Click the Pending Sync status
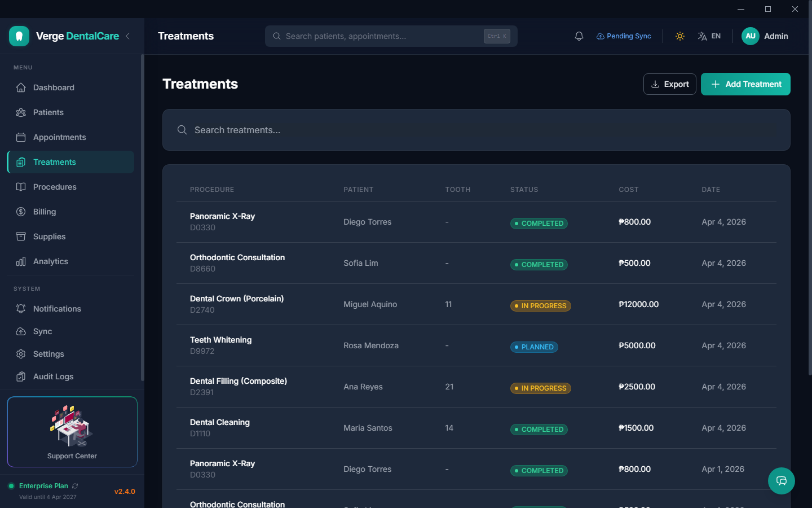The image size is (812, 508). (624, 36)
